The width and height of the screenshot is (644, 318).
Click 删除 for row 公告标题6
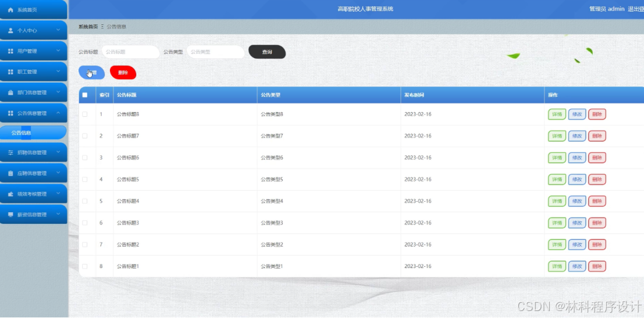coord(597,158)
